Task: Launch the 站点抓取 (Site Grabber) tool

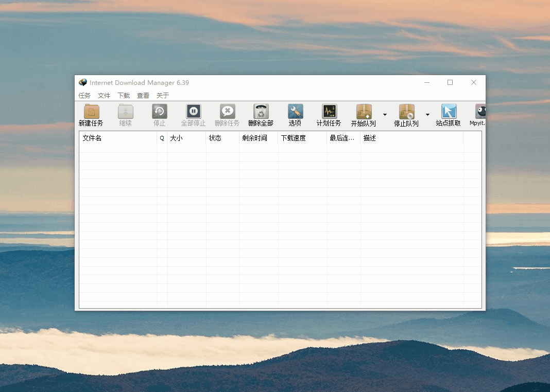Action: tap(449, 112)
